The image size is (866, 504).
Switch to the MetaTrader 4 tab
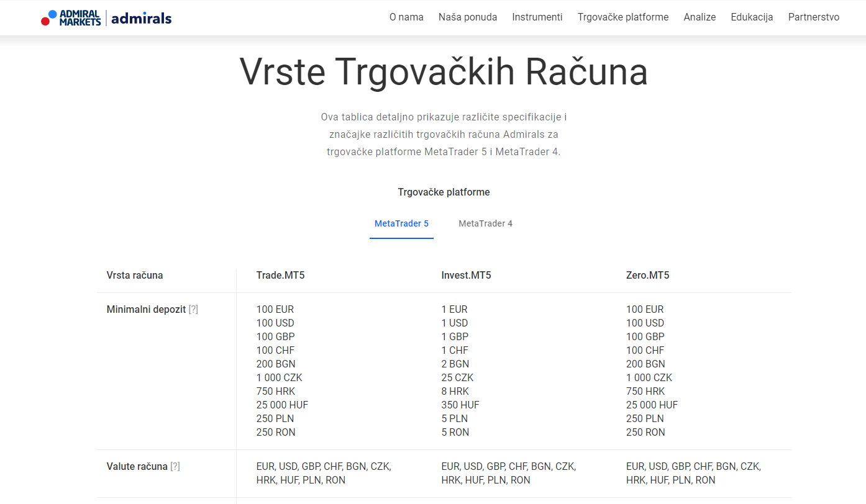485,223
